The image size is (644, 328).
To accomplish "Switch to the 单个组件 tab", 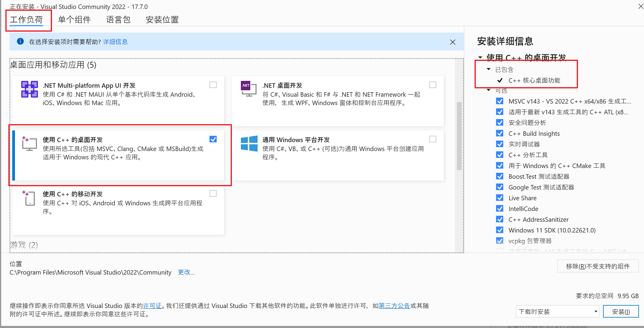I will pyautogui.click(x=74, y=20).
